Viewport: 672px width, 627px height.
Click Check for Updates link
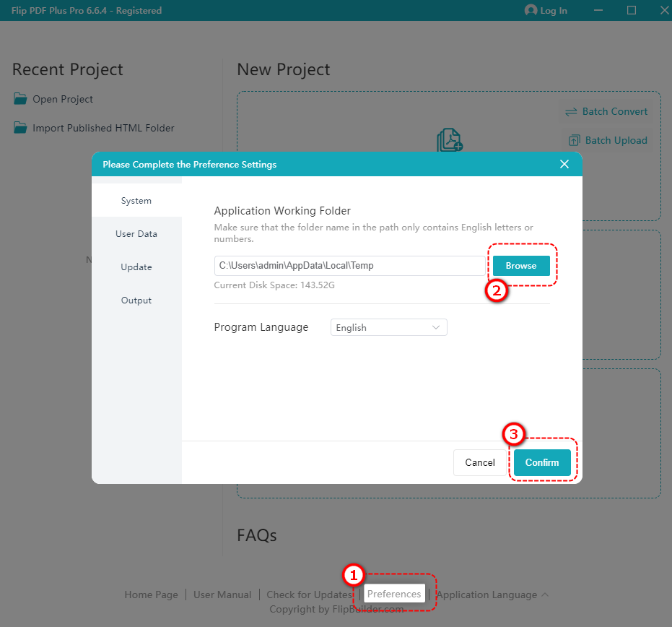coord(310,594)
